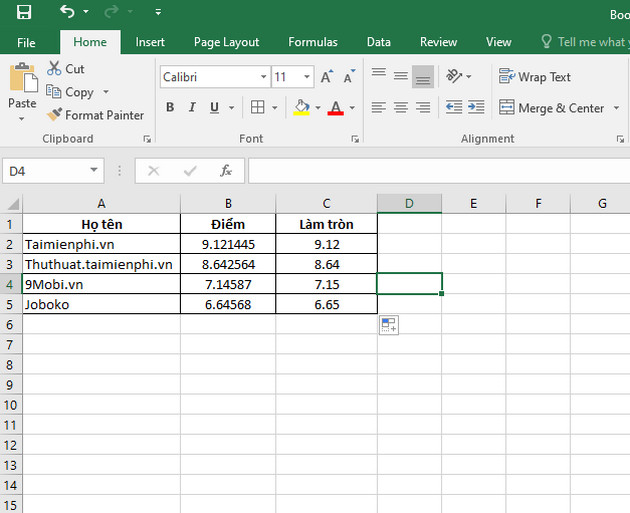Select column D header
Image resolution: width=630 pixels, height=513 pixels.
click(409, 203)
